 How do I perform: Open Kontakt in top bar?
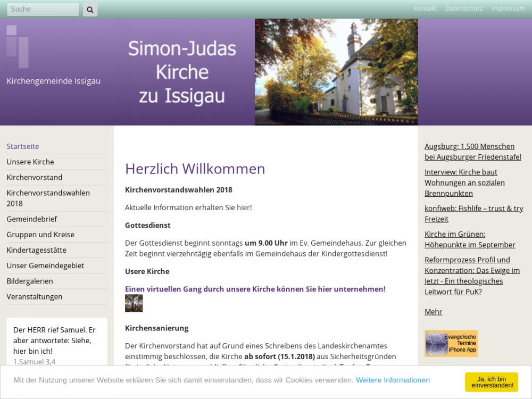click(x=425, y=9)
